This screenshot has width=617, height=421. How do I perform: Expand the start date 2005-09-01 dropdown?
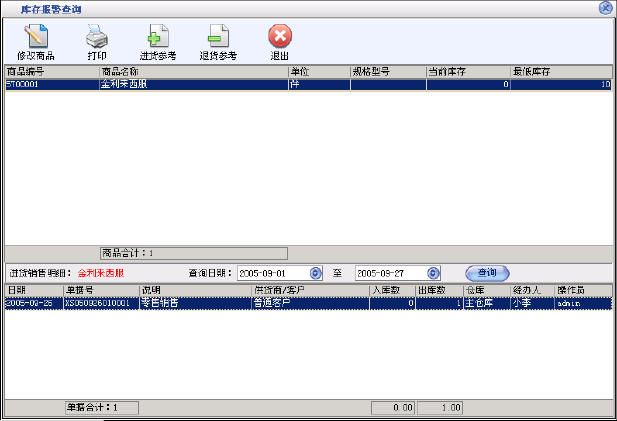point(316,272)
